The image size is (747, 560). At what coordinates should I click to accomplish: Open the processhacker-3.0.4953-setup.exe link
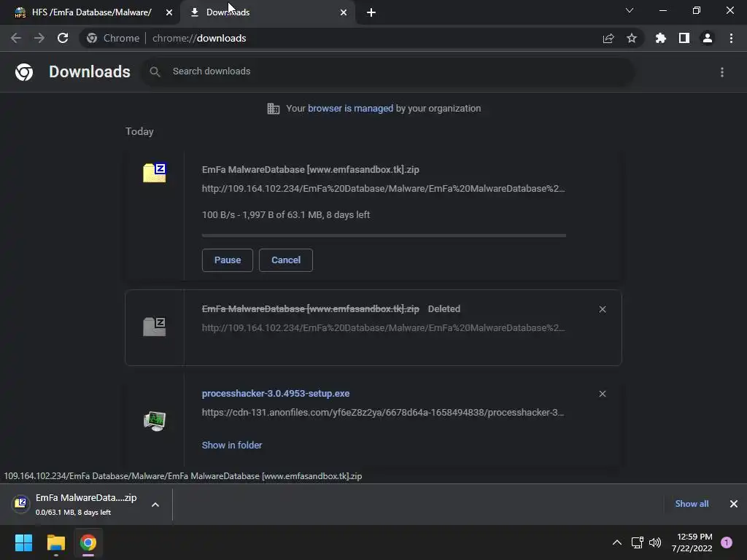(276, 394)
